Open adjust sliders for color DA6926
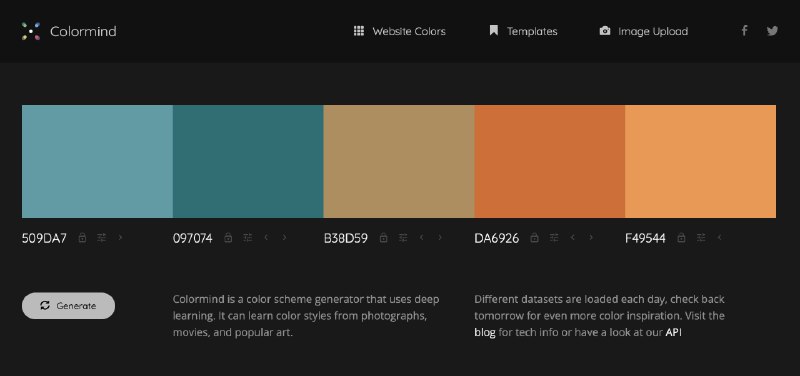Image resolution: width=800 pixels, height=376 pixels. [x=554, y=238]
